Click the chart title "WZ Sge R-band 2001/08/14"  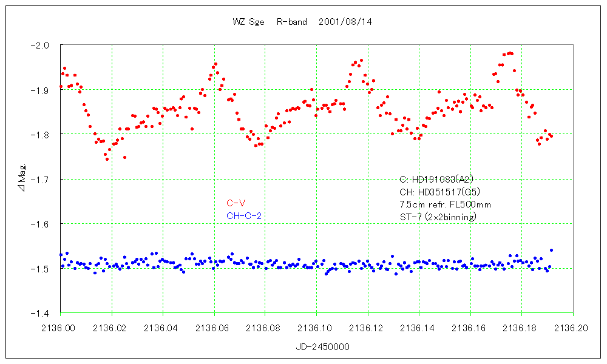[302, 21]
